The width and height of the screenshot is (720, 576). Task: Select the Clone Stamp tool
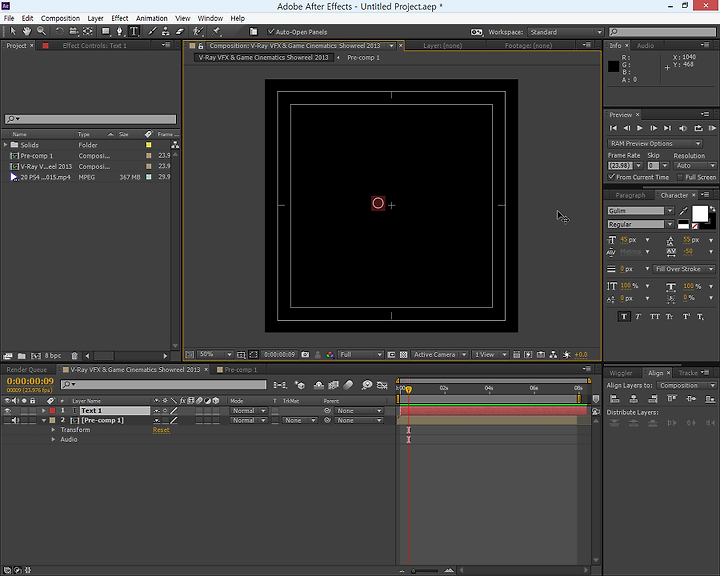(x=166, y=31)
